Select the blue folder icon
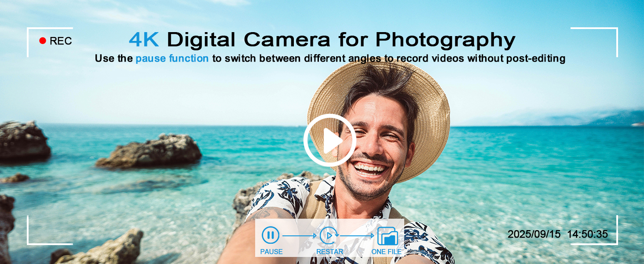644x264 pixels. (387, 236)
